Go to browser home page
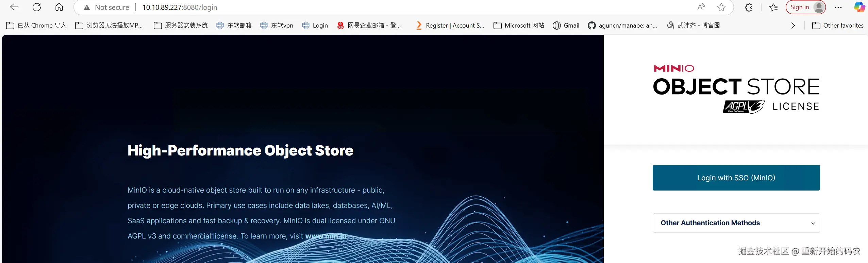The image size is (868, 263). 59,7
